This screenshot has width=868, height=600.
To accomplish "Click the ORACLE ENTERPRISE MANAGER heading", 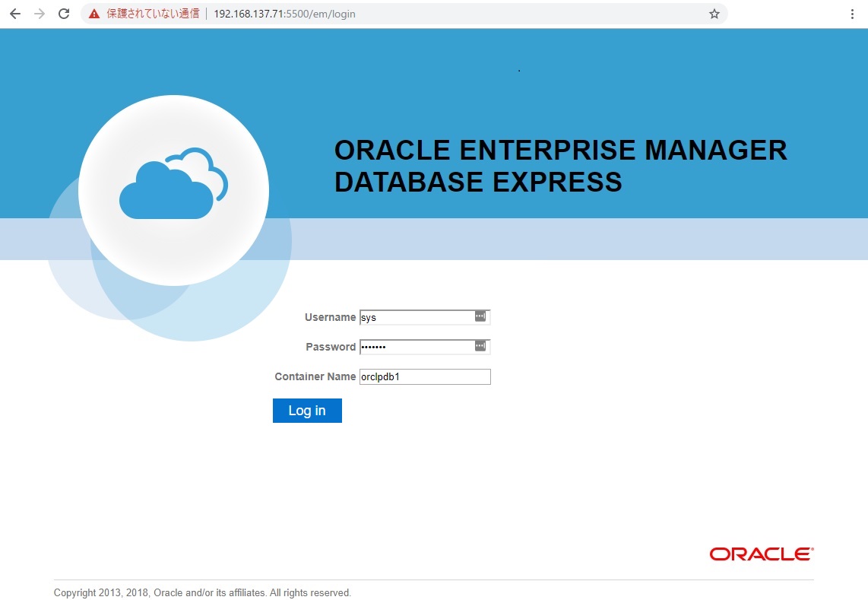I will click(561, 165).
